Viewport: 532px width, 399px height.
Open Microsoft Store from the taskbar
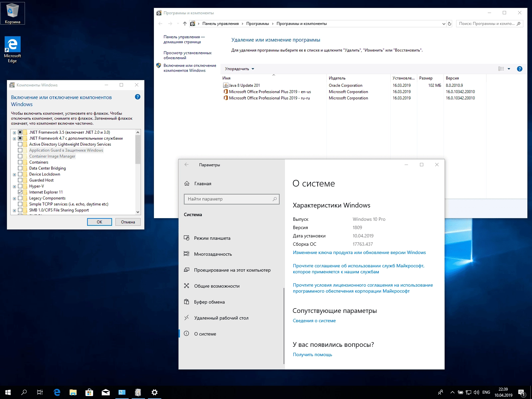(89, 392)
